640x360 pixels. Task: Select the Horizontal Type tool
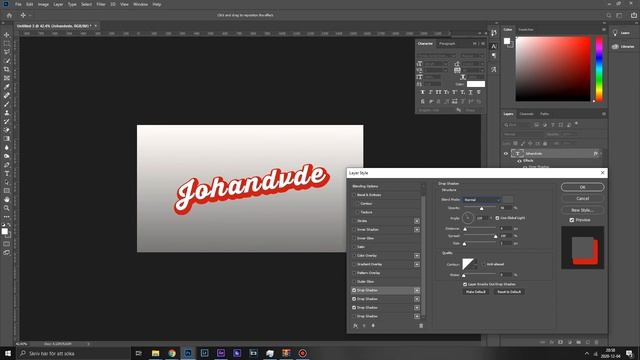(x=7, y=173)
